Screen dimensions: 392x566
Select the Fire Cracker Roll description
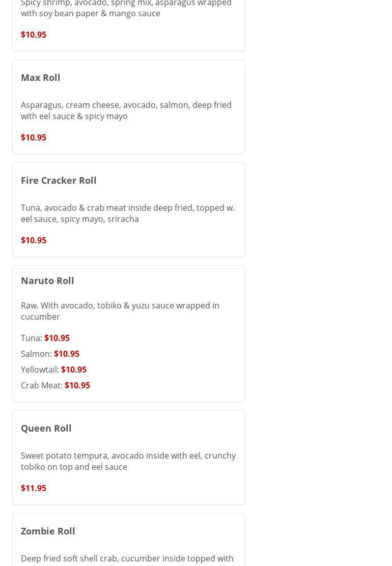click(x=127, y=213)
